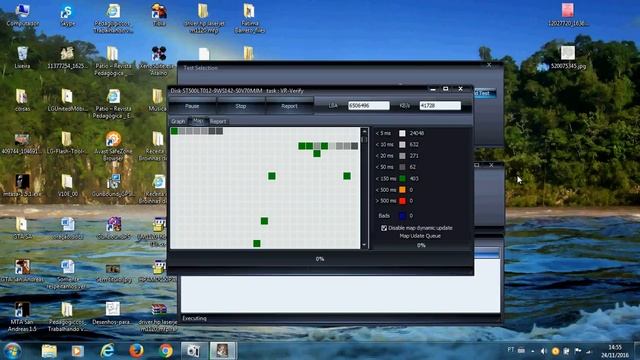This screenshot has width=640, height=360.
Task: Select the WinRAR driver hp laserjet archive
Action: [158, 316]
